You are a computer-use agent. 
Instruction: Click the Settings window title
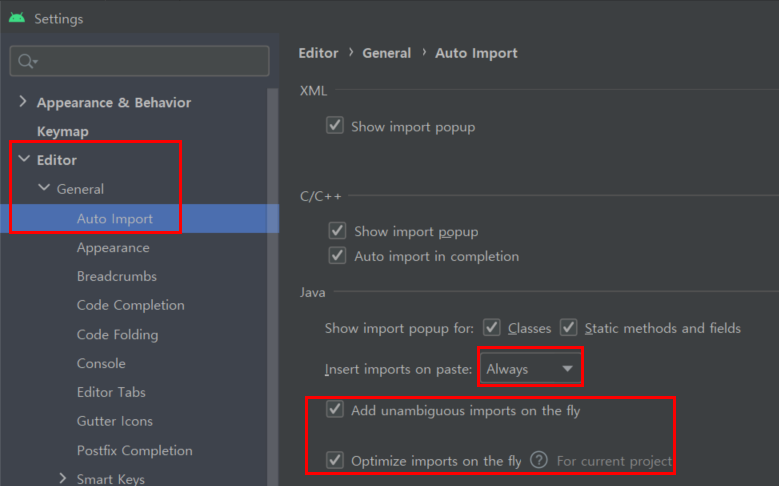point(59,19)
